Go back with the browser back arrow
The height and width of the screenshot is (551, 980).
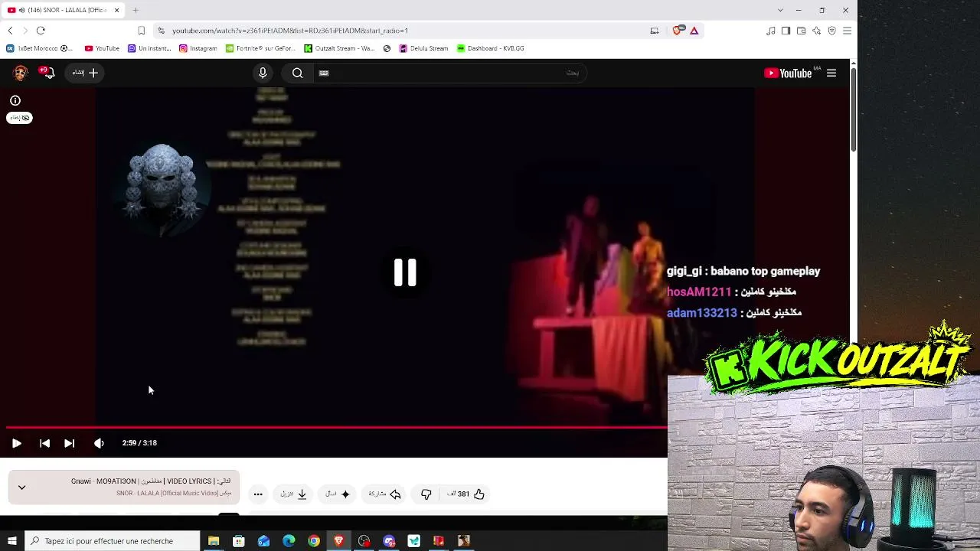(10, 31)
